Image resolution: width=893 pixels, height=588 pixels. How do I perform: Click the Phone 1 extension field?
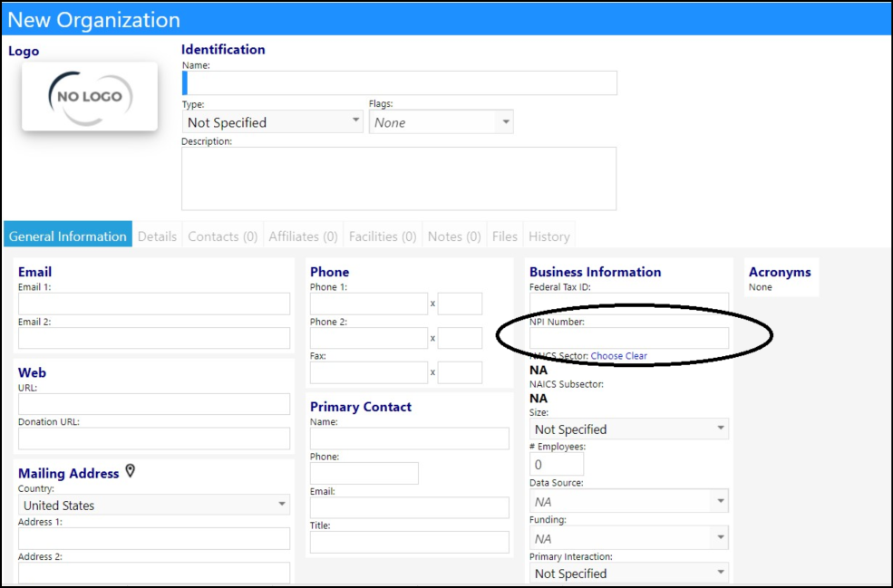[x=461, y=304]
